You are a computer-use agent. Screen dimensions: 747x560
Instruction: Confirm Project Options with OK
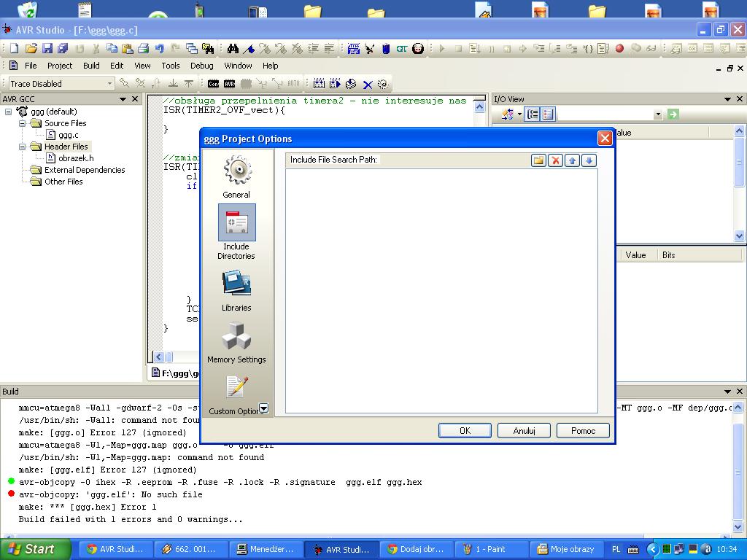coord(465,430)
